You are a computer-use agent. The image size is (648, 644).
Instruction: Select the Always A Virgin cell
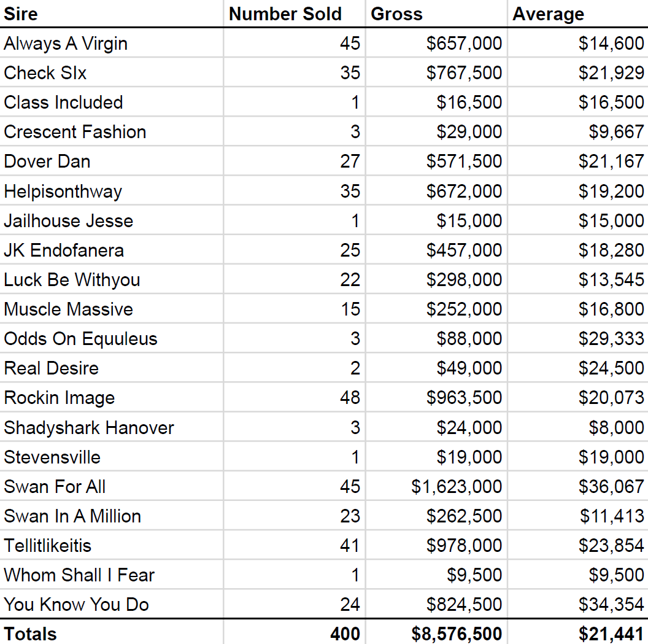tap(111, 43)
